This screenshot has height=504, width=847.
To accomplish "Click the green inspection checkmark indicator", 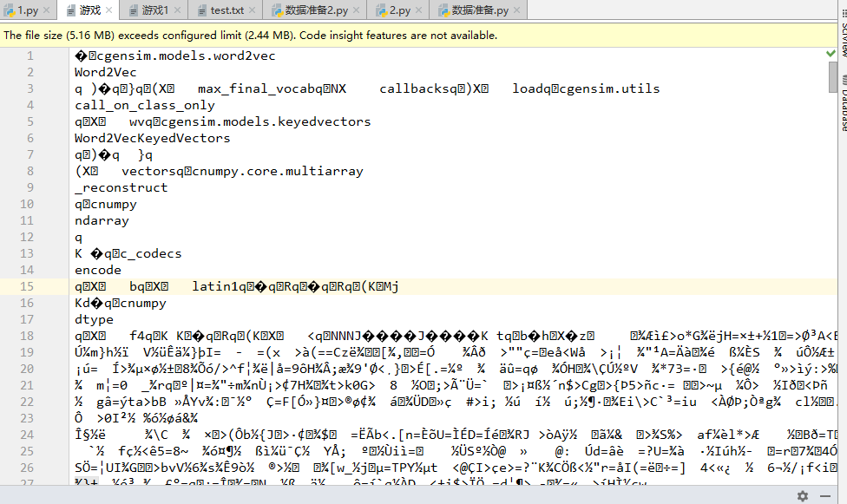I will point(830,52).
